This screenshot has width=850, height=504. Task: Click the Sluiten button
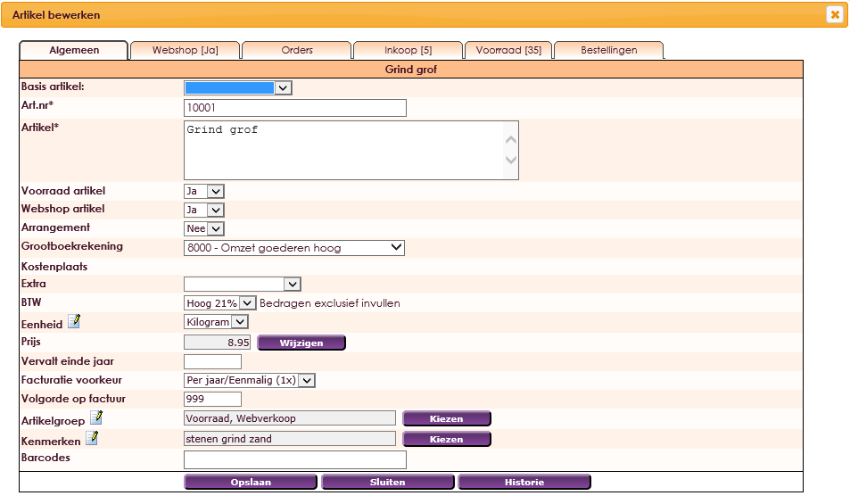pyautogui.click(x=388, y=482)
